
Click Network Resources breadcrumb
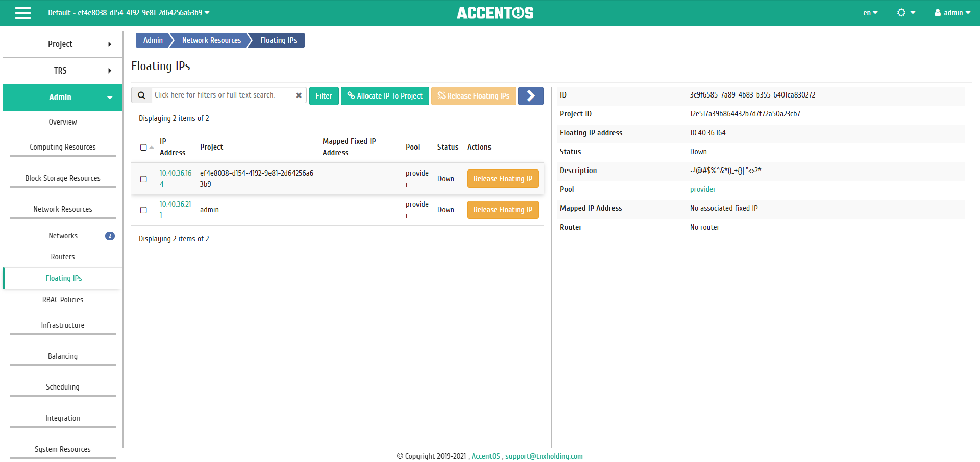click(x=211, y=40)
